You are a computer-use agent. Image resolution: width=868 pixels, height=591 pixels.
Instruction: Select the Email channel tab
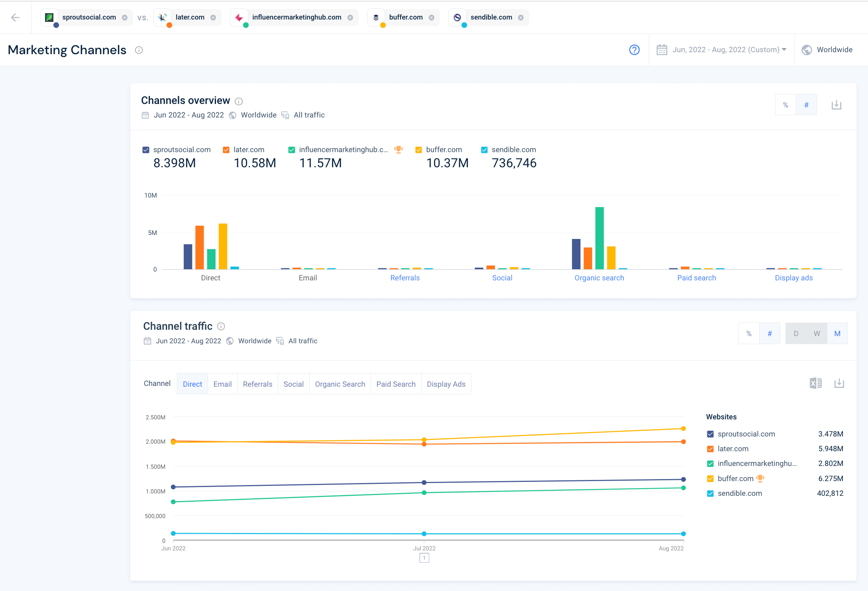tap(222, 384)
